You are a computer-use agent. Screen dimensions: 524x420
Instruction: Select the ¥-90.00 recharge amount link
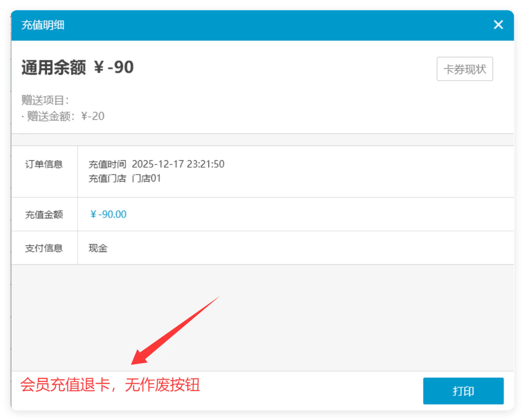click(x=108, y=214)
